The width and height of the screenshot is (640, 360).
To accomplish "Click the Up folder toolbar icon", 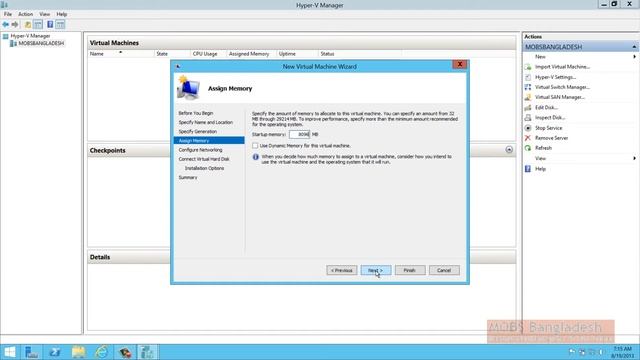I will click(28, 25).
